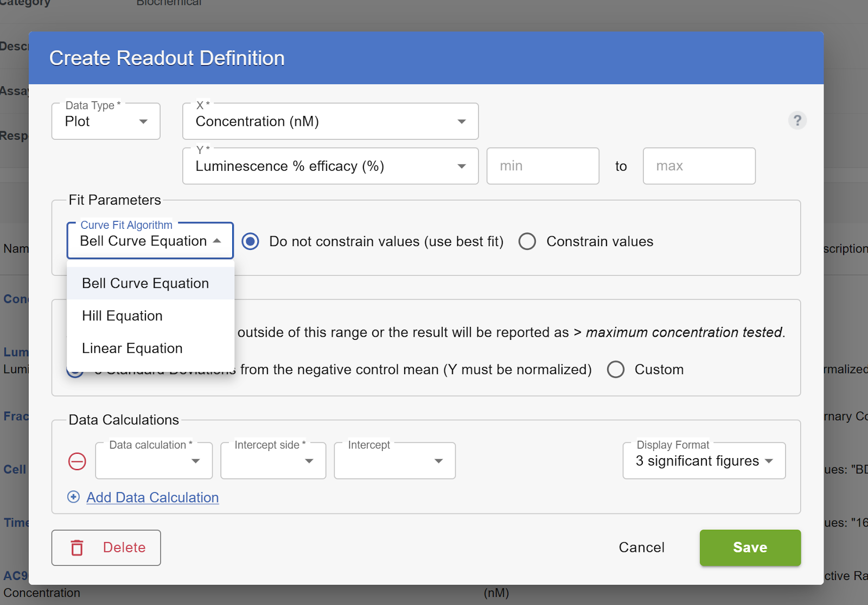Open the Intercept side dropdown
868x605 pixels.
pos(273,461)
